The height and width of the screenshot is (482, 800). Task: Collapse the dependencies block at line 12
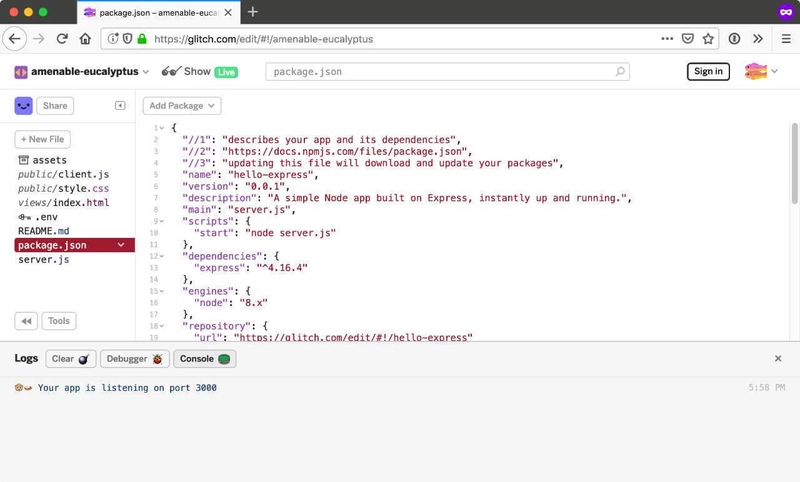[x=162, y=256]
